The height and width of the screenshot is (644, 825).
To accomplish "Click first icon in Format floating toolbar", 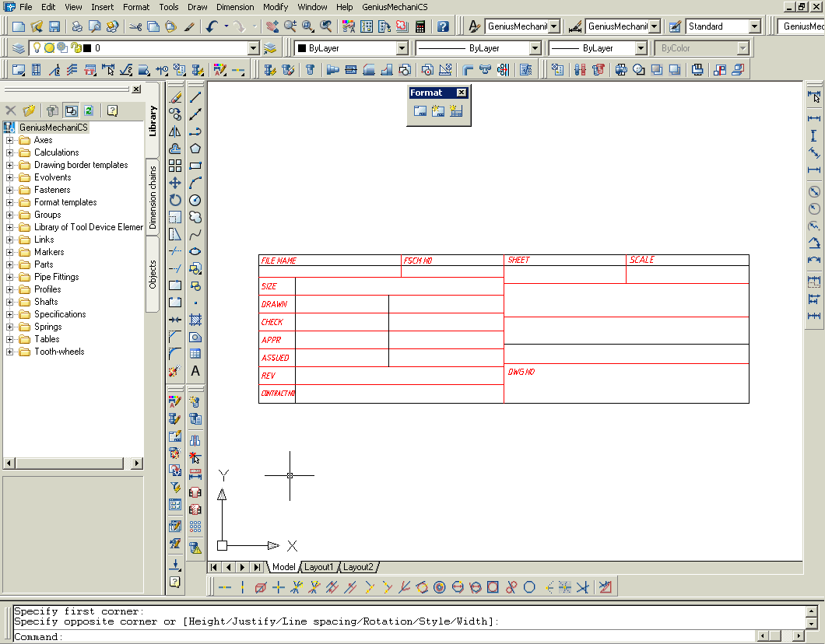I will [x=420, y=111].
